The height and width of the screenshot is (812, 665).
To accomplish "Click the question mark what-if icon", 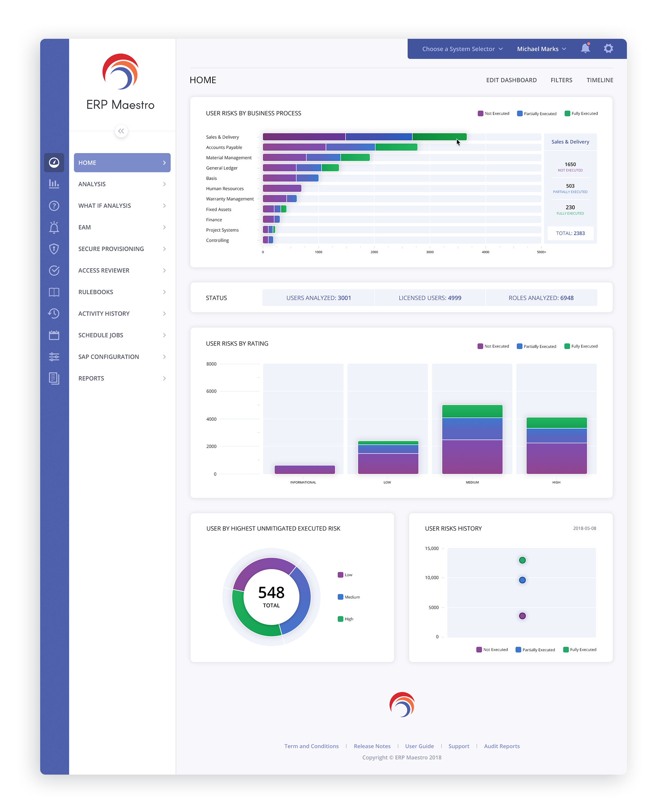I will (x=54, y=206).
